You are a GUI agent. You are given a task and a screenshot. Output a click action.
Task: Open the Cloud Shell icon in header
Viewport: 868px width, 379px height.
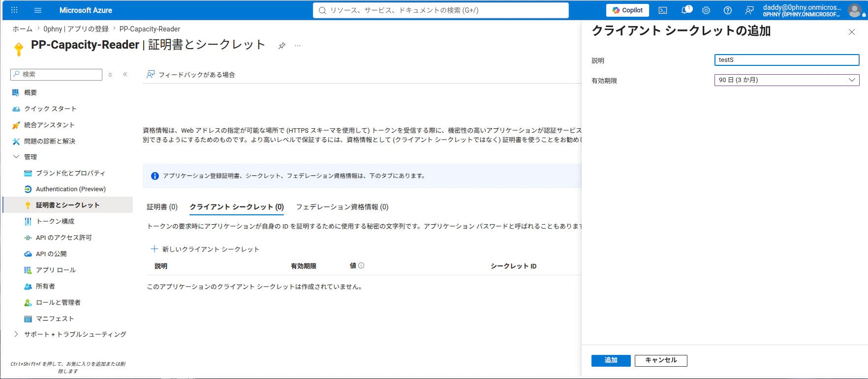tap(663, 10)
